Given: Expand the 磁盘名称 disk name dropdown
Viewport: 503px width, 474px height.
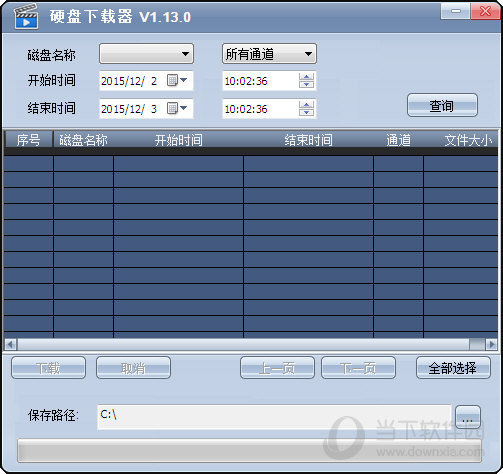Looking at the screenshot, I should click(146, 54).
